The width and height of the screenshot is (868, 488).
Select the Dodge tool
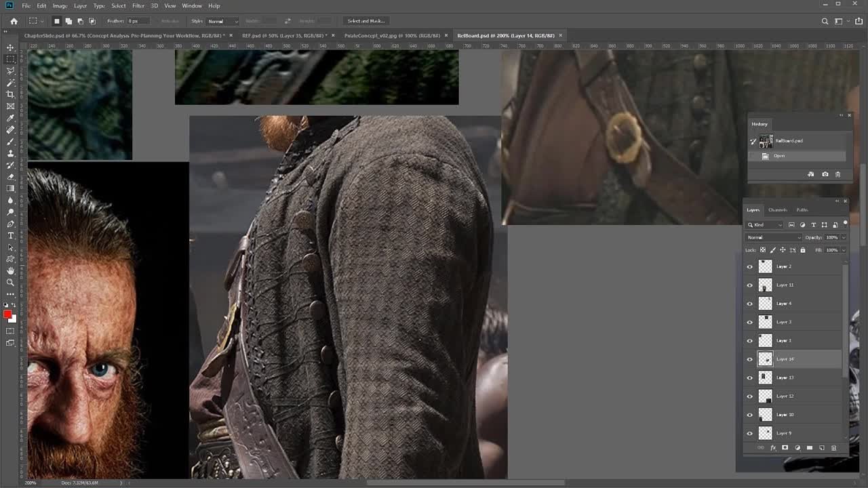click(10, 212)
